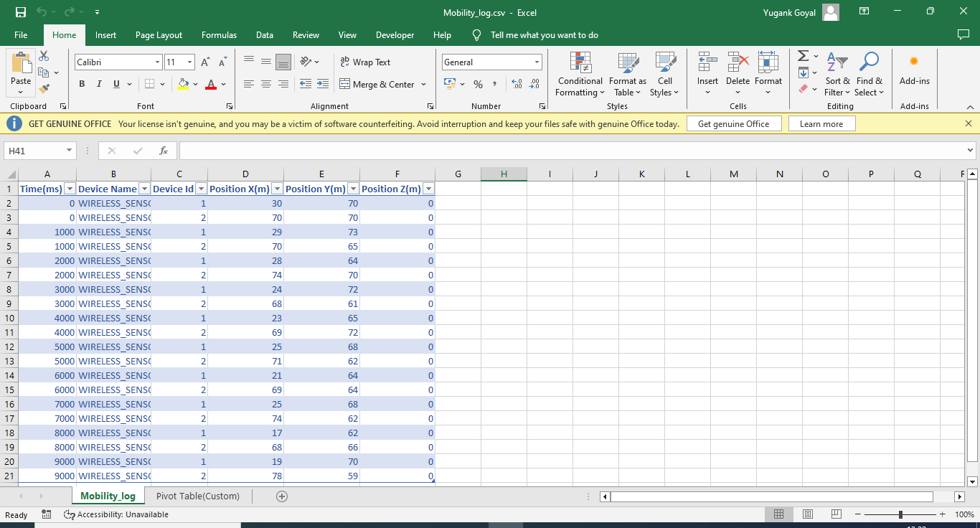
Task: Click the zoom slider in status bar
Action: [x=900, y=514]
